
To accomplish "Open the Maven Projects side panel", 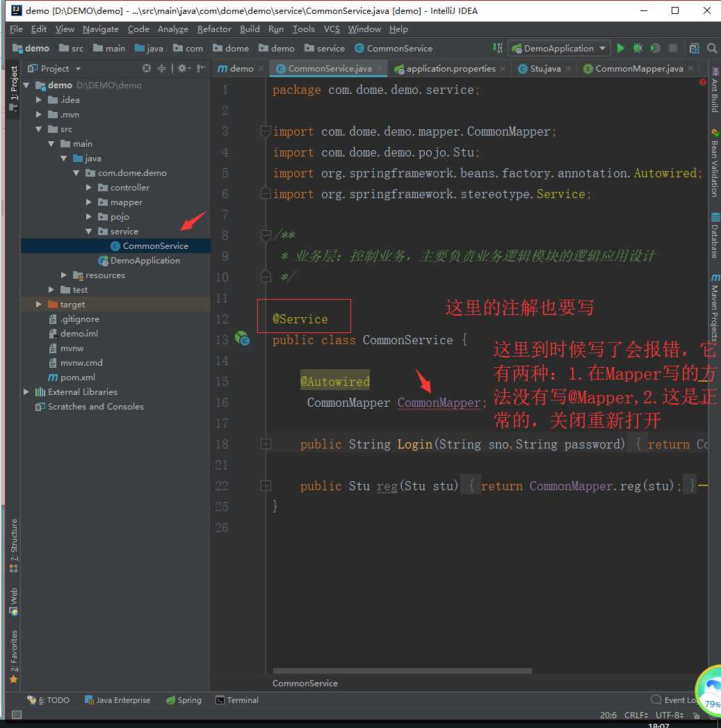I will click(x=715, y=307).
